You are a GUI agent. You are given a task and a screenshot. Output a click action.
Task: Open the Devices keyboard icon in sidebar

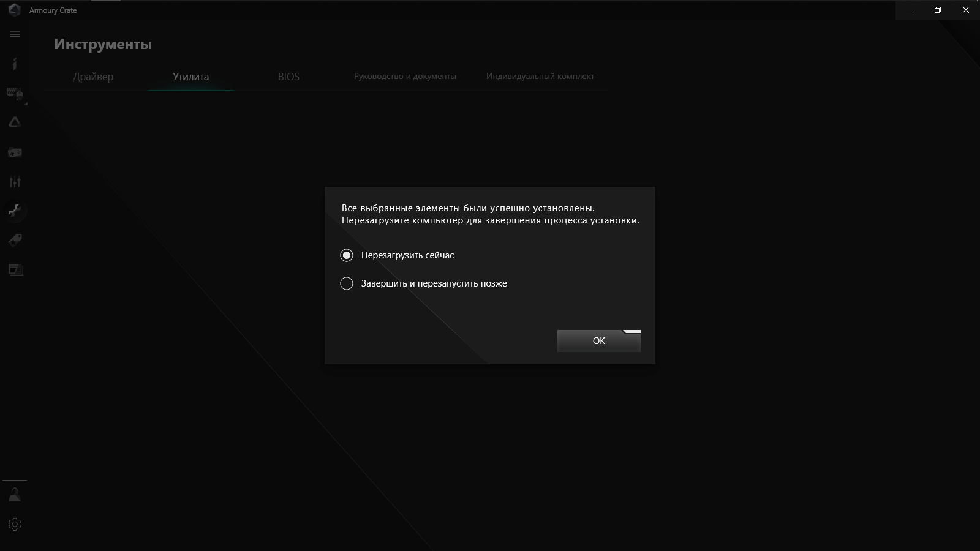click(x=15, y=93)
